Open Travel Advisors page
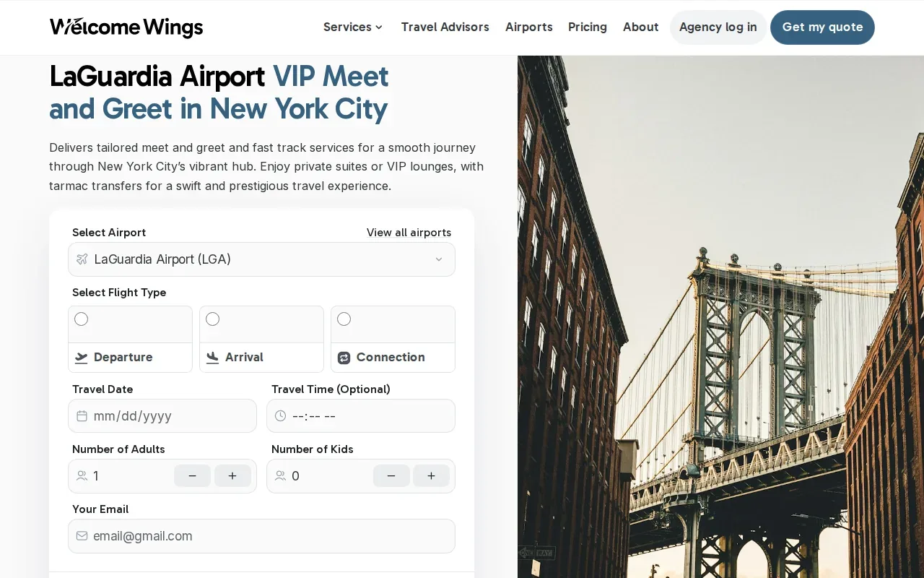Screen dimensions: 924x578 pyautogui.click(x=445, y=27)
